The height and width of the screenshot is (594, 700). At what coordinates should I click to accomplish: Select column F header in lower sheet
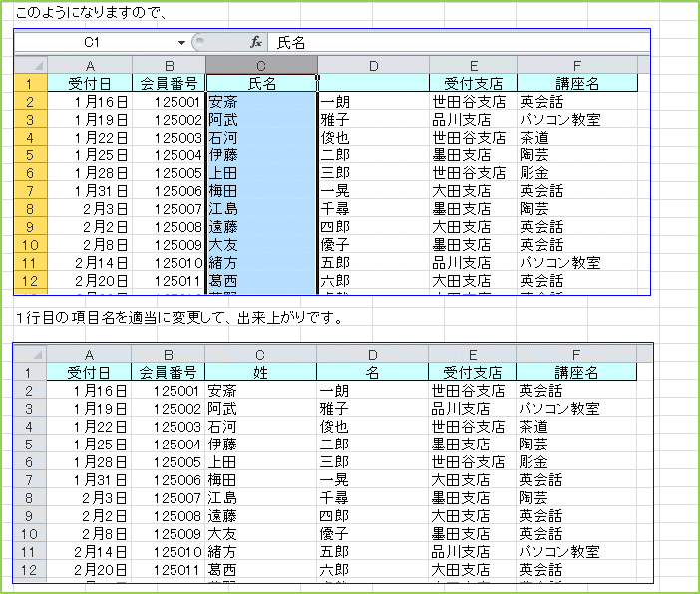click(576, 355)
